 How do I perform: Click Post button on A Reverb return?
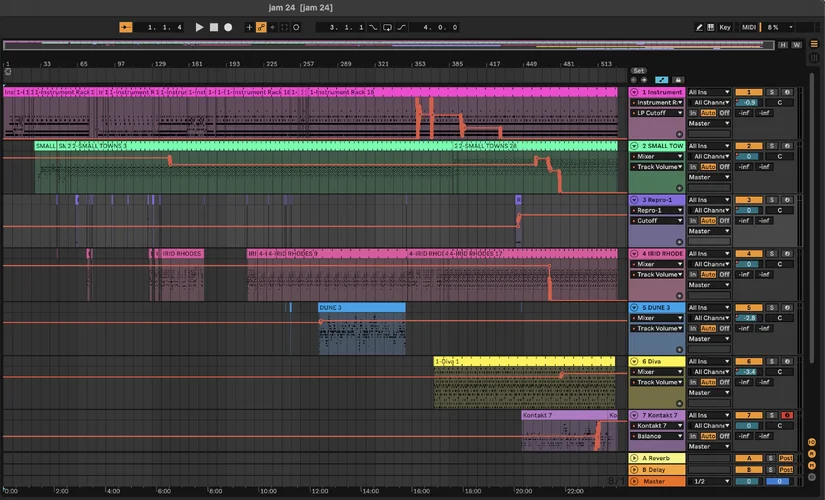[786, 458]
